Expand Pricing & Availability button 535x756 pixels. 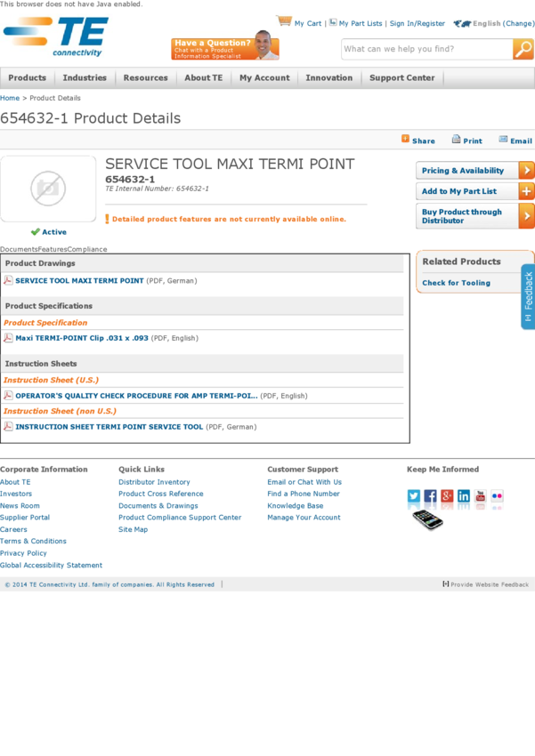click(x=474, y=171)
